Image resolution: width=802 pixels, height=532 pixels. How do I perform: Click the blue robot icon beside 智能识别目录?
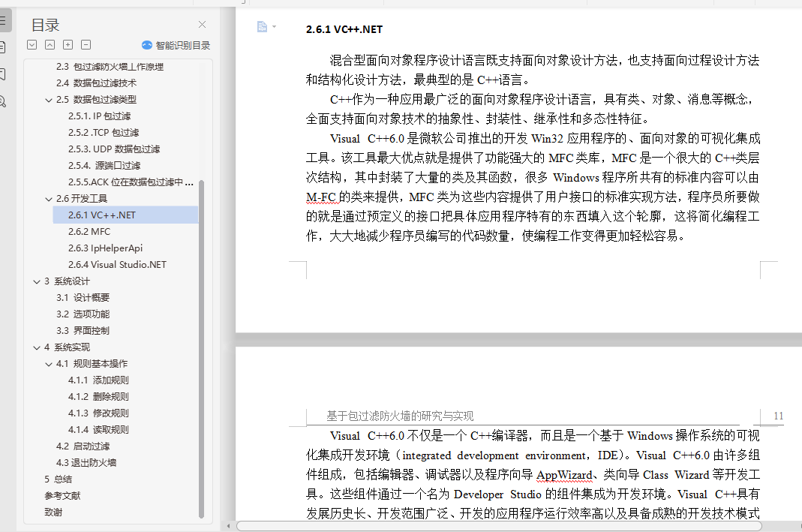(x=147, y=45)
